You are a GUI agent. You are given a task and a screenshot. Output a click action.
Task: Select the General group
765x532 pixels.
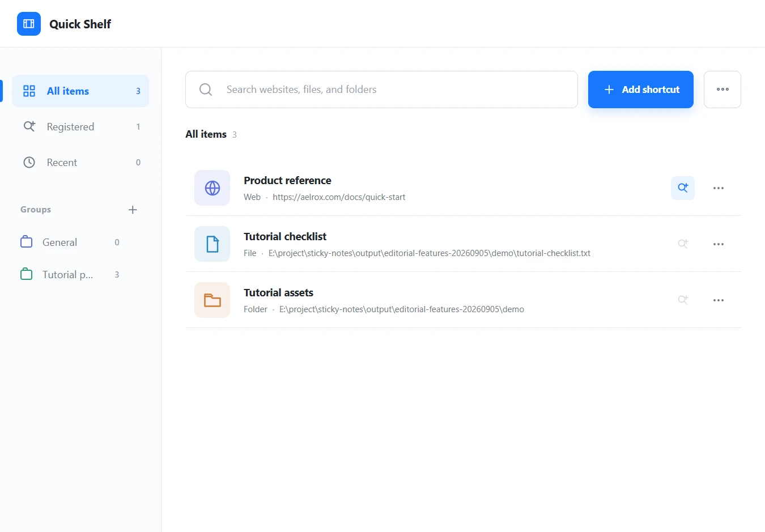(x=71, y=242)
